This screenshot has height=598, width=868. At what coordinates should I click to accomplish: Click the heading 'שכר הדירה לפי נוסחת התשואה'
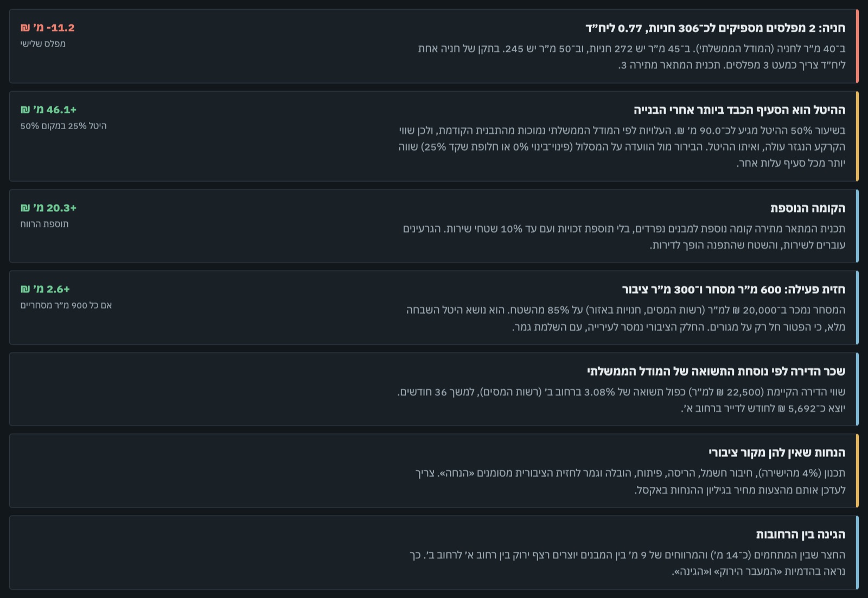point(716,371)
